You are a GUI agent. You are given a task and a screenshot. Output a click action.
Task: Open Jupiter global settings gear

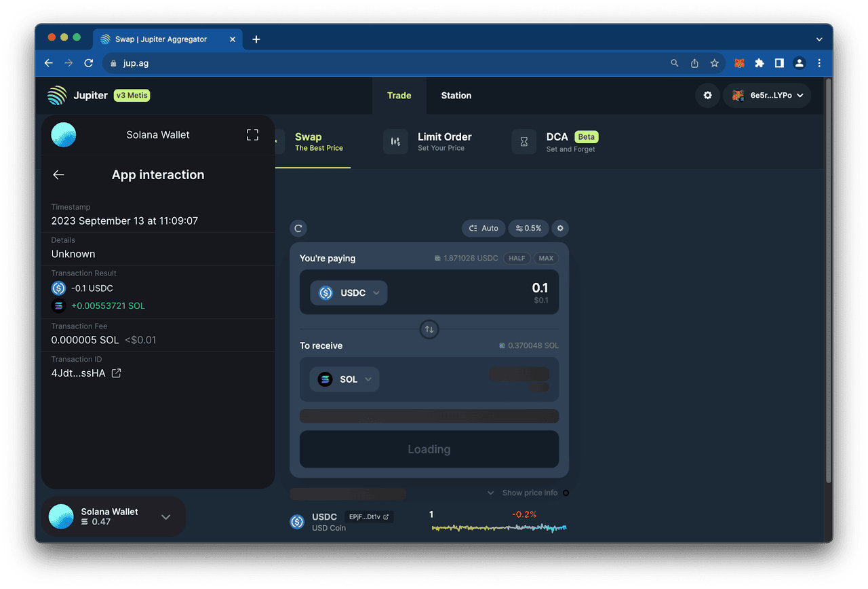(707, 96)
